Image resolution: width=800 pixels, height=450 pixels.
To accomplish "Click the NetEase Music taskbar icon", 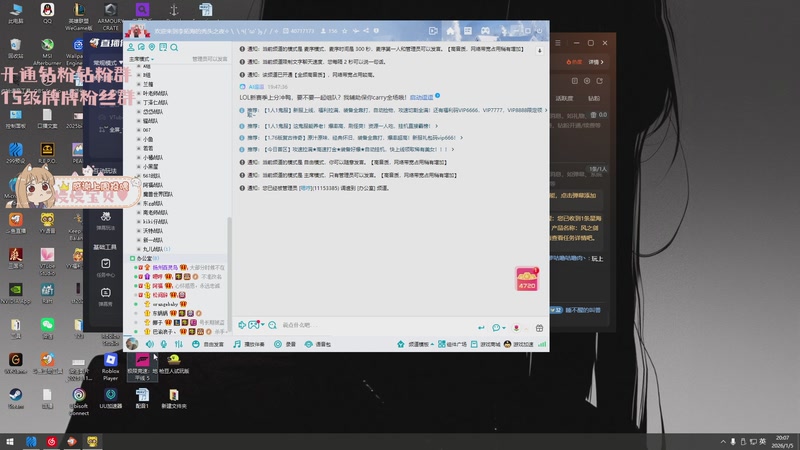I will click(x=52, y=441).
